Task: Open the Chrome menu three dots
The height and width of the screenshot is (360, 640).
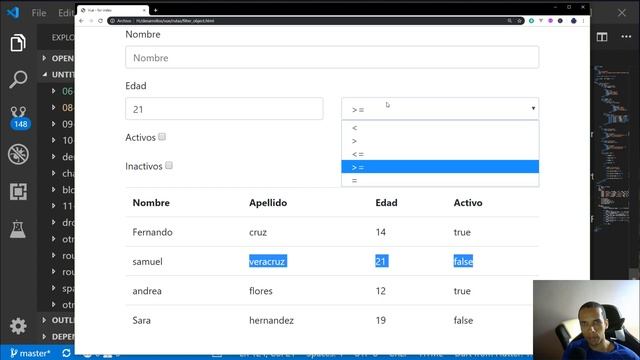Action: pos(583,21)
